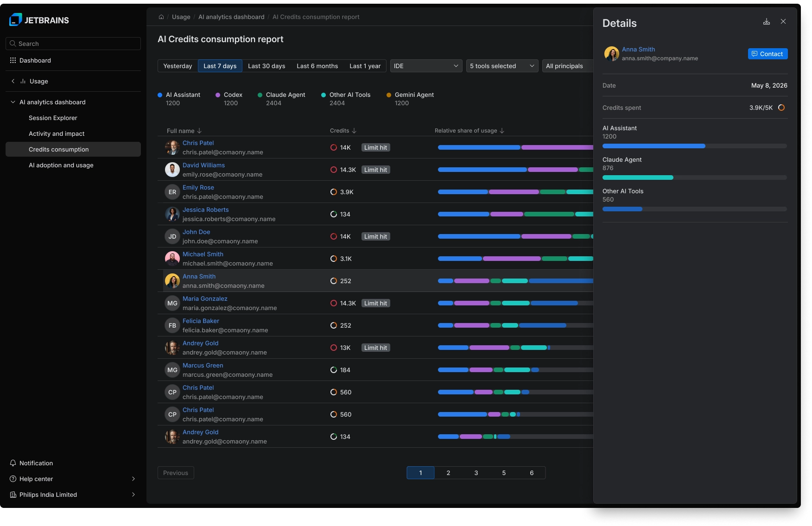Select the Yesterday time range
This screenshot has height=526, width=812.
tap(178, 66)
